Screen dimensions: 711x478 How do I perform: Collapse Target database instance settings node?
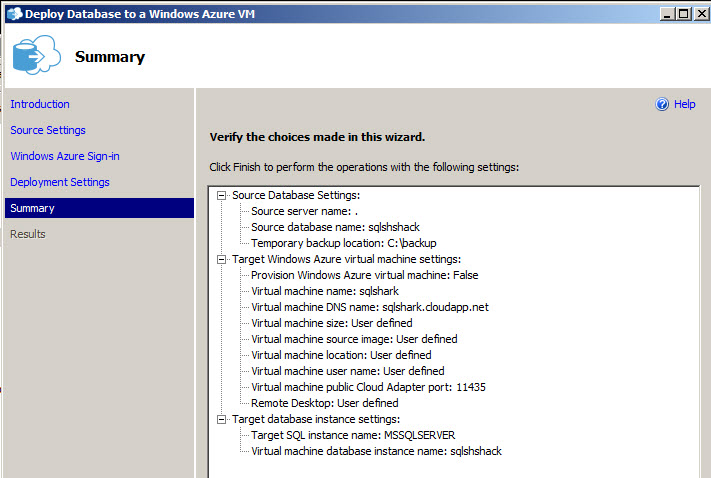tap(221, 419)
